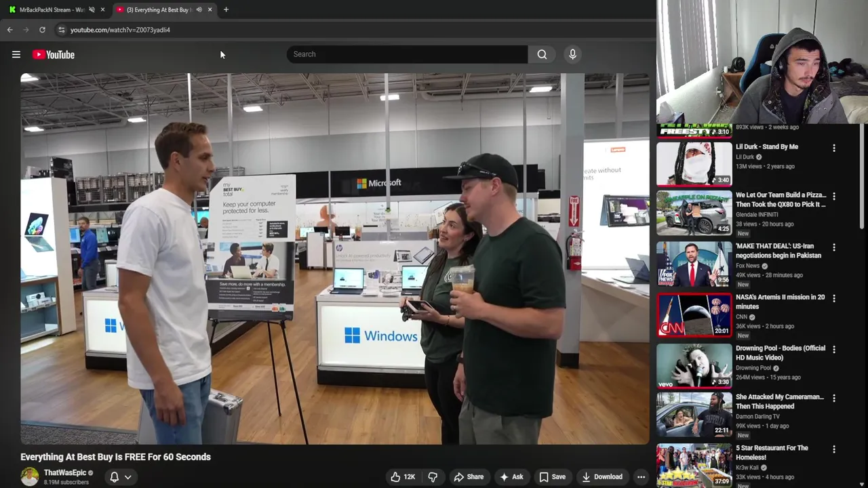Open the Fox News MAKE THAT DEAL thumbnail

pyautogui.click(x=694, y=264)
